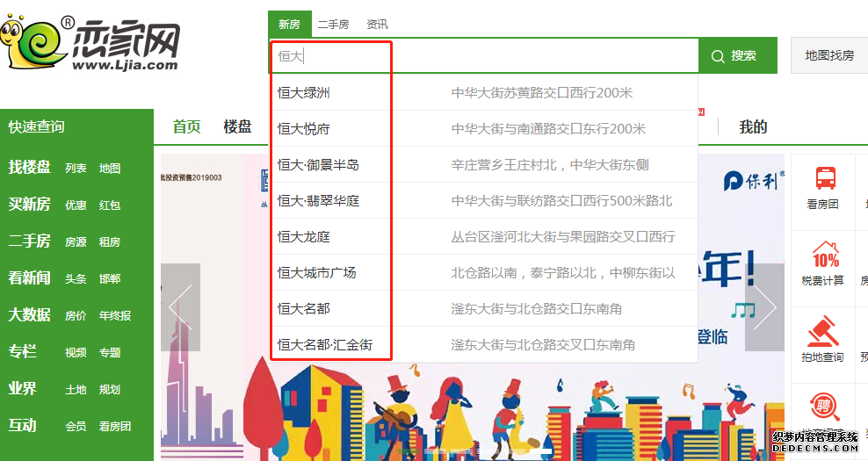Open the 税费计算 10% house icon
The image size is (868, 461).
click(x=825, y=255)
